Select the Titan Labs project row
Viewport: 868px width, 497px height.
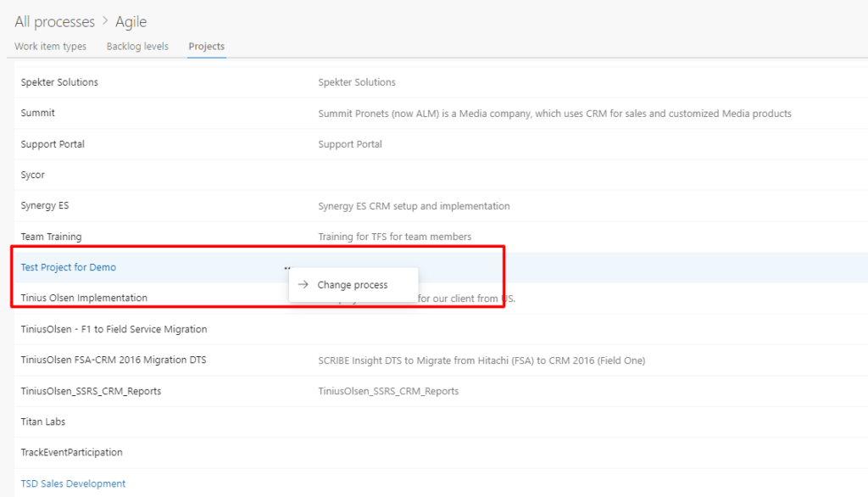tap(441, 422)
